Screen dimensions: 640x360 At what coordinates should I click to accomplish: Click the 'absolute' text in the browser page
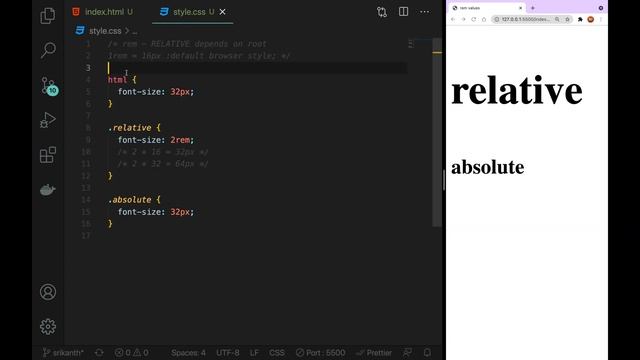point(487,167)
